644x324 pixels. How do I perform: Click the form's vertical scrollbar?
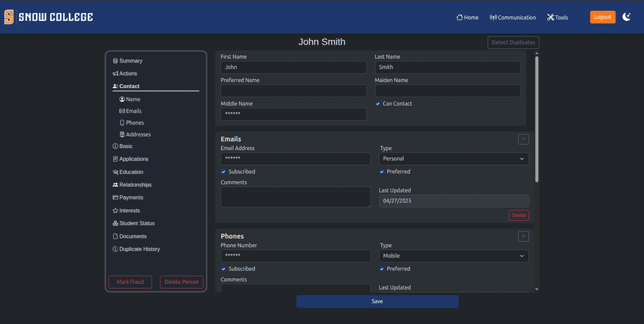click(x=537, y=119)
